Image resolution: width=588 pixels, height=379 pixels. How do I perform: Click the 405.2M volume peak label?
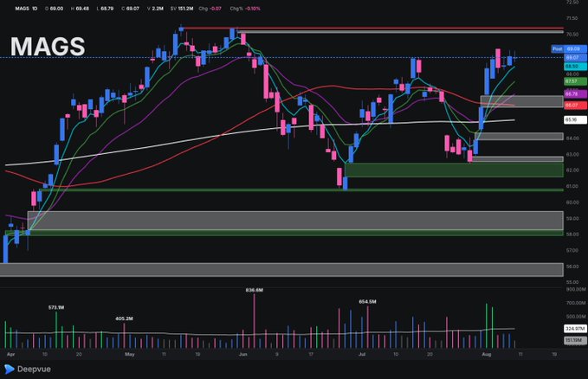pyautogui.click(x=124, y=318)
